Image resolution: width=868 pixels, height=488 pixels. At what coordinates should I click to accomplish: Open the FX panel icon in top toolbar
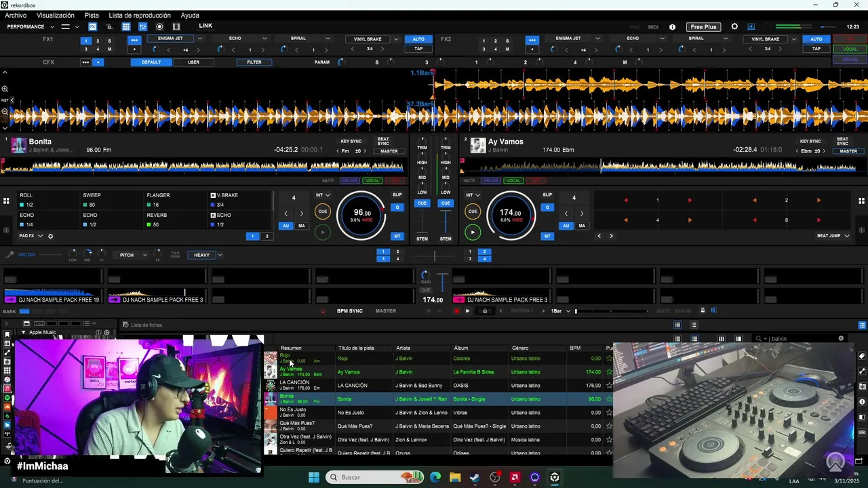coord(93,26)
